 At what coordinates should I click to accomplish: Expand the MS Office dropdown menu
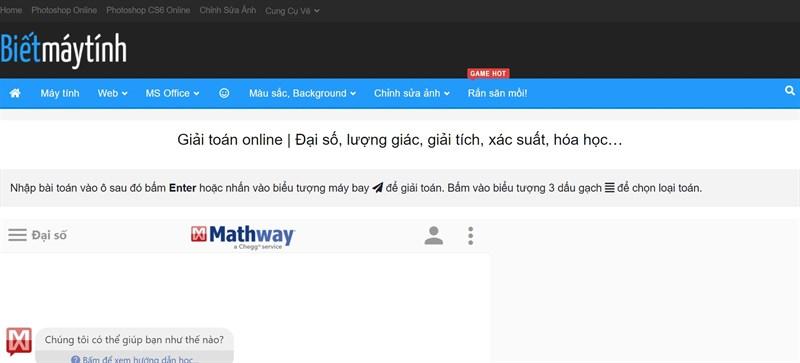pyautogui.click(x=172, y=93)
